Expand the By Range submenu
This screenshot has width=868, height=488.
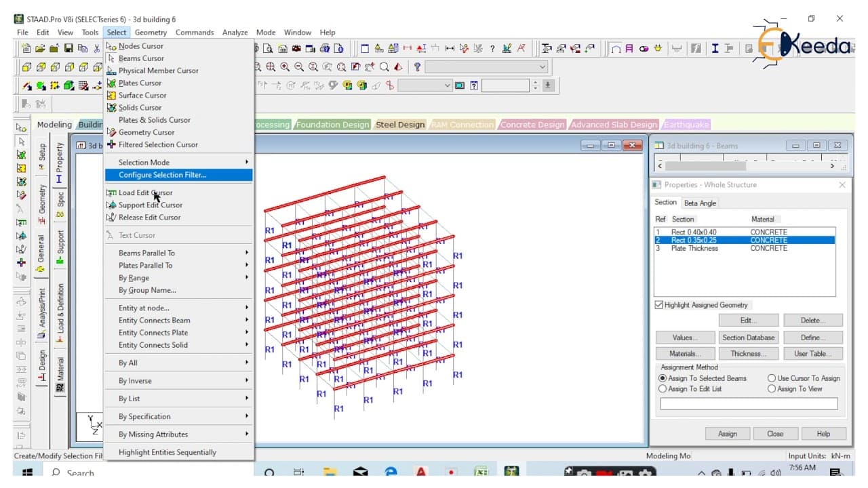tap(179, 277)
